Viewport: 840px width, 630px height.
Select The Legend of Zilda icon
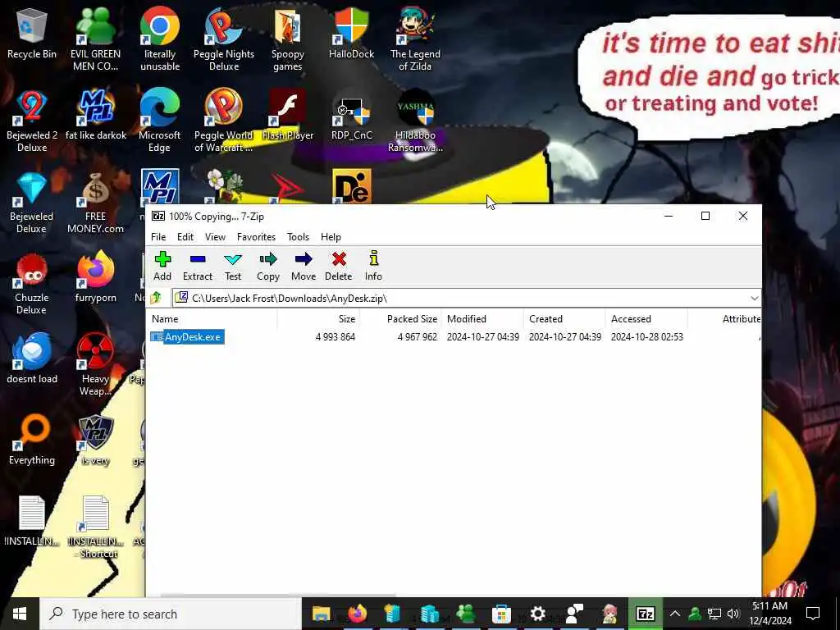415,39
